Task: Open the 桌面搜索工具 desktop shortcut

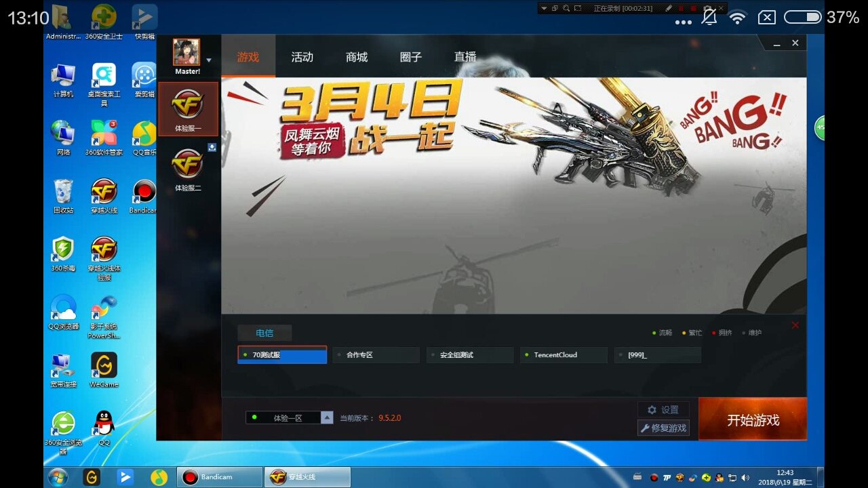Action: click(x=104, y=85)
